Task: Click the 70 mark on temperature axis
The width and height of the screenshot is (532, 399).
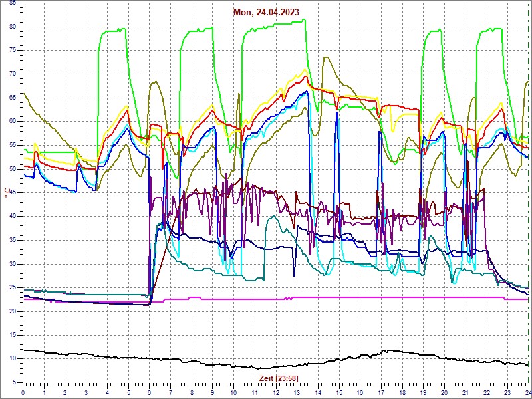Action: coord(13,74)
